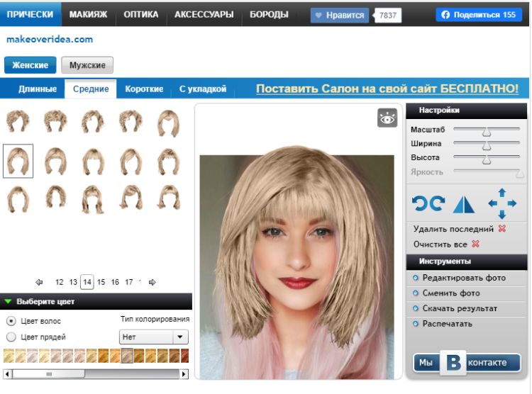Toggle the eye preview icon on photo

(387, 118)
